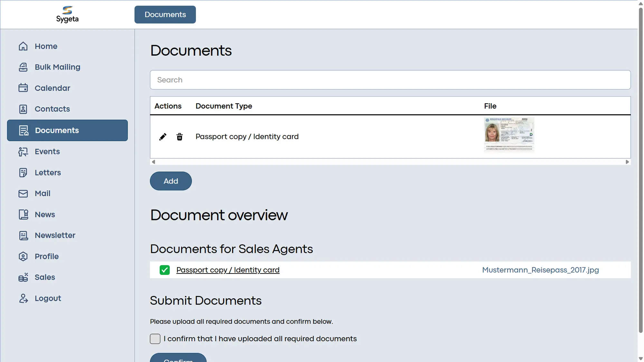Open the News section
Image resolution: width=644 pixels, height=362 pixels.
45,214
